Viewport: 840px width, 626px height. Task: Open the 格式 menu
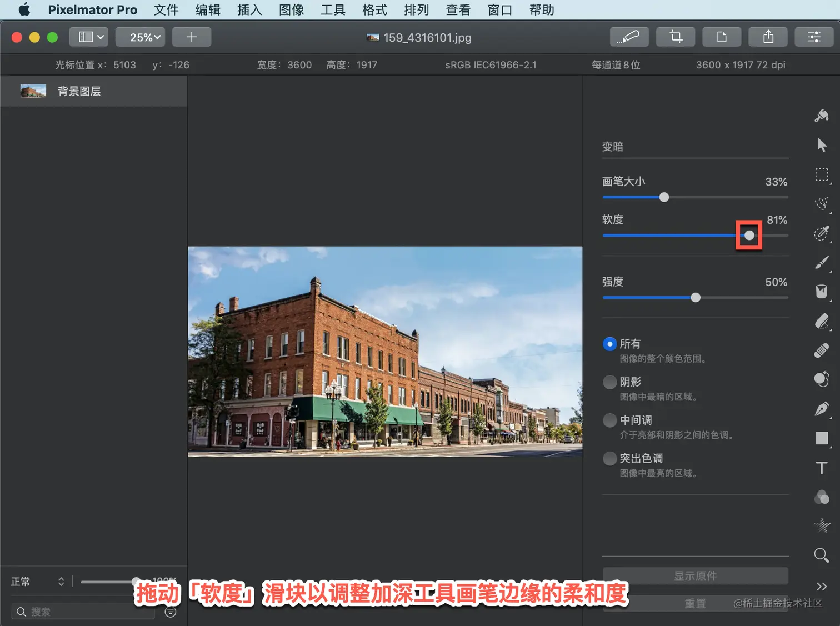point(374,10)
